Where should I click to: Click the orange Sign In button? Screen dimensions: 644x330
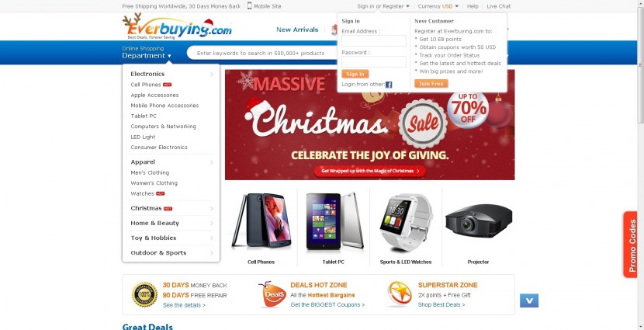[355, 74]
